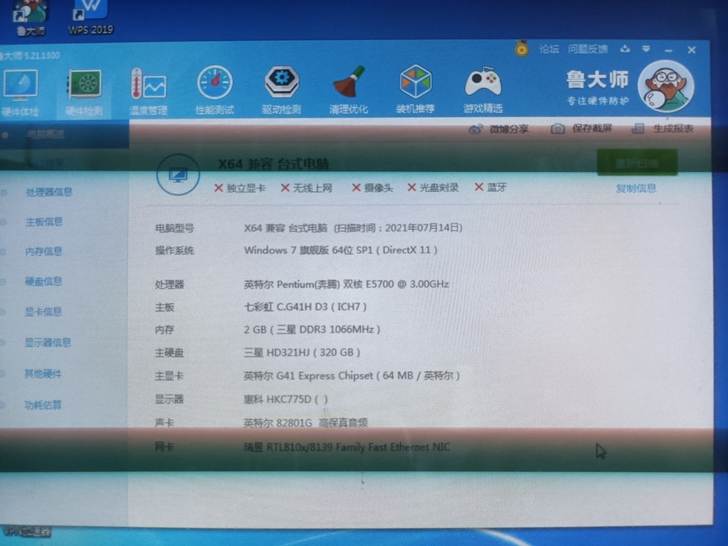The image size is (728, 546).
Task: Launch 性能测试 performance benchmark
Action: (214, 90)
